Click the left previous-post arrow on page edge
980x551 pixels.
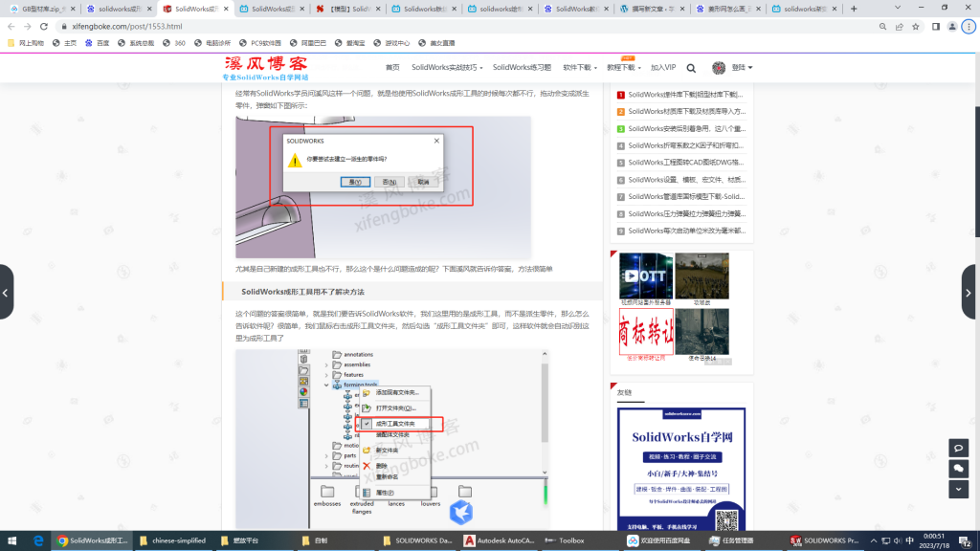(x=7, y=292)
